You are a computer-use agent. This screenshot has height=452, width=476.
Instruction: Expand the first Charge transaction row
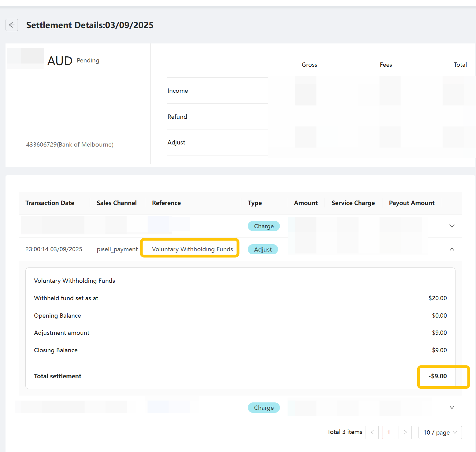[452, 226]
